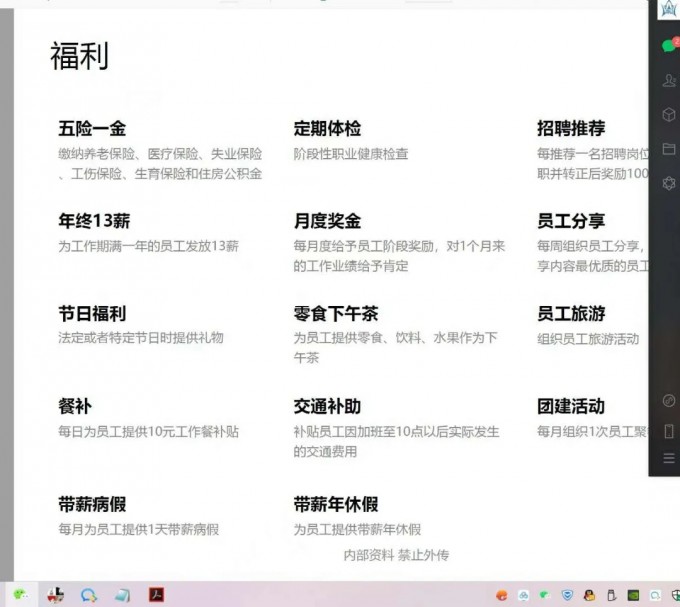Click the 年终13薪 heading

pos(95,221)
